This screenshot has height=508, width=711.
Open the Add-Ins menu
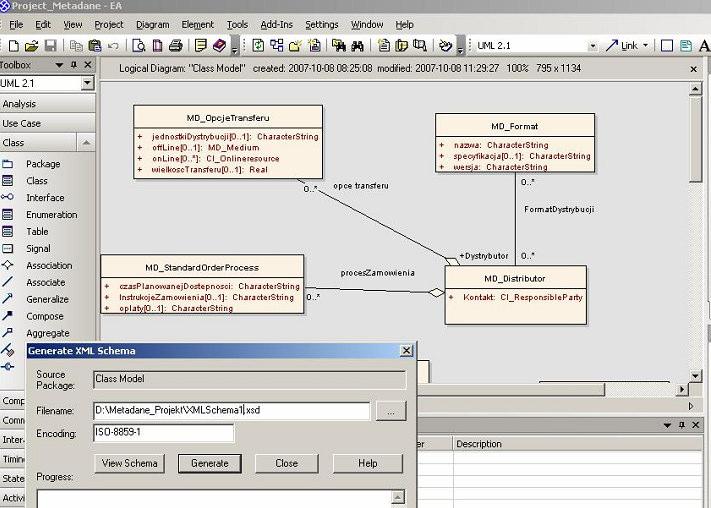pyautogui.click(x=277, y=24)
